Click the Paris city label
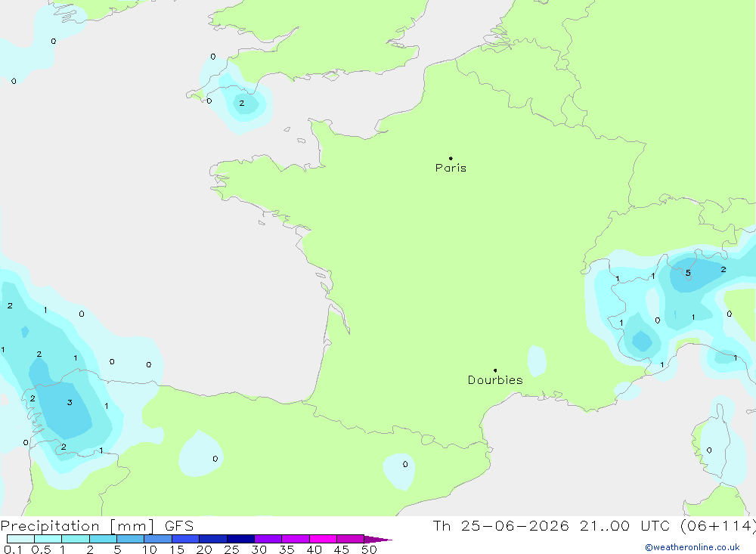The width and height of the screenshot is (756, 554). 451,168
